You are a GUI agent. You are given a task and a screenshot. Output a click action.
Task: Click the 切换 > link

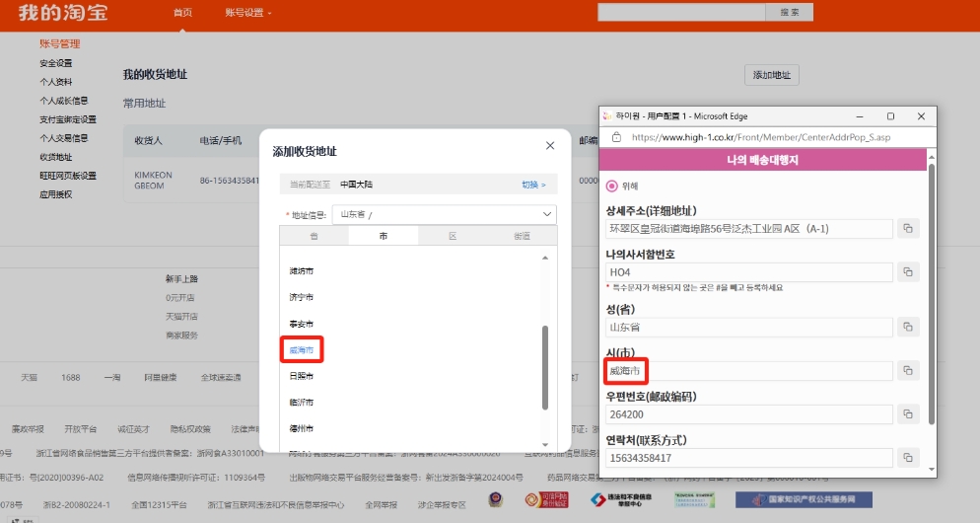[533, 185]
